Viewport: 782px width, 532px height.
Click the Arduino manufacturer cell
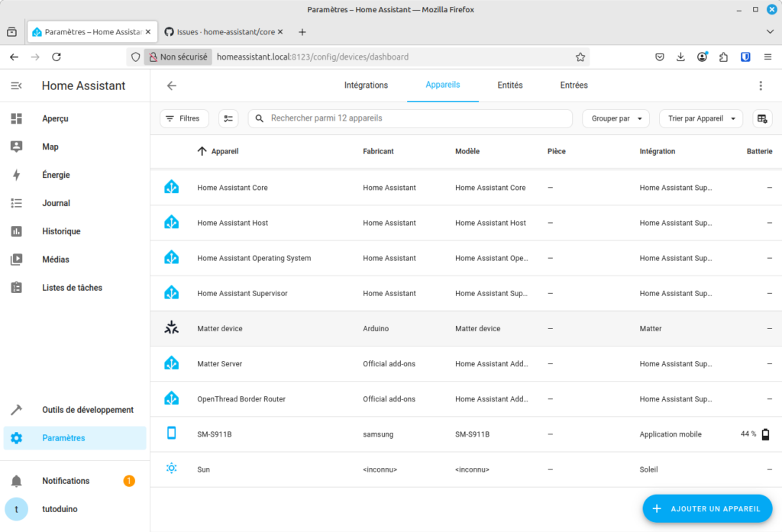376,328
